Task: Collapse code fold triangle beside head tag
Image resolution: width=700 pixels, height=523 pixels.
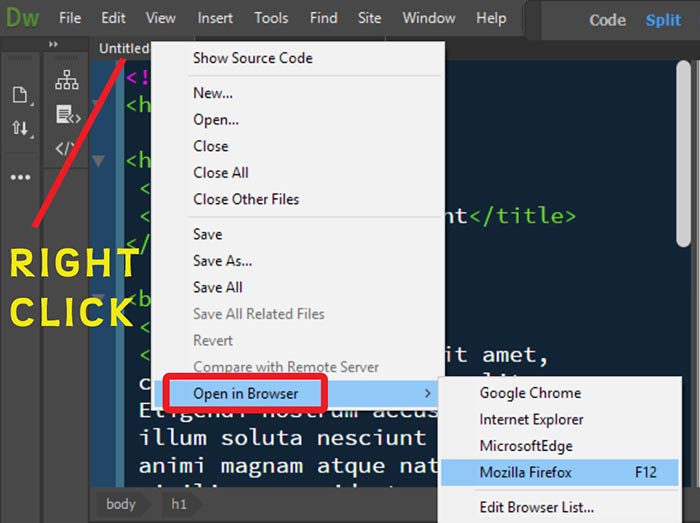Action: tap(98, 161)
